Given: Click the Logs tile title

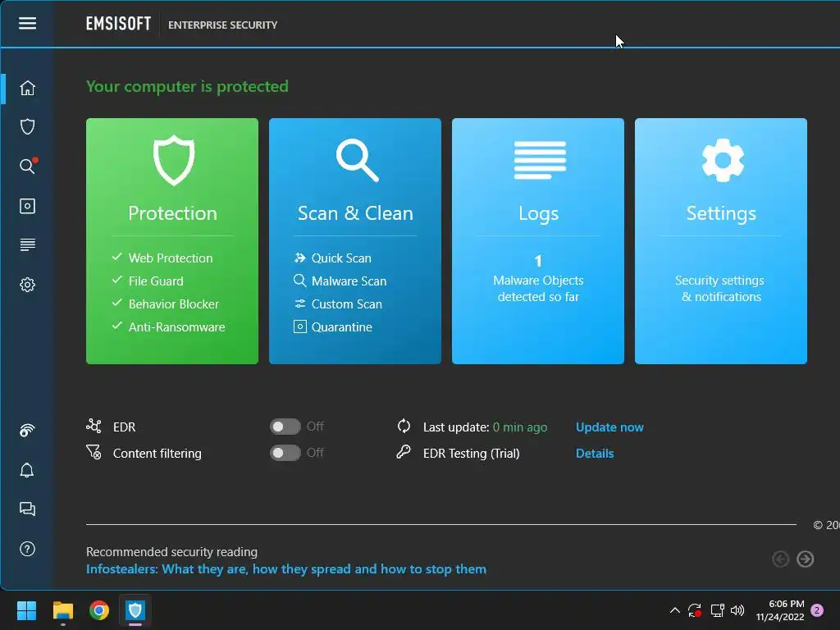Looking at the screenshot, I should (538, 214).
